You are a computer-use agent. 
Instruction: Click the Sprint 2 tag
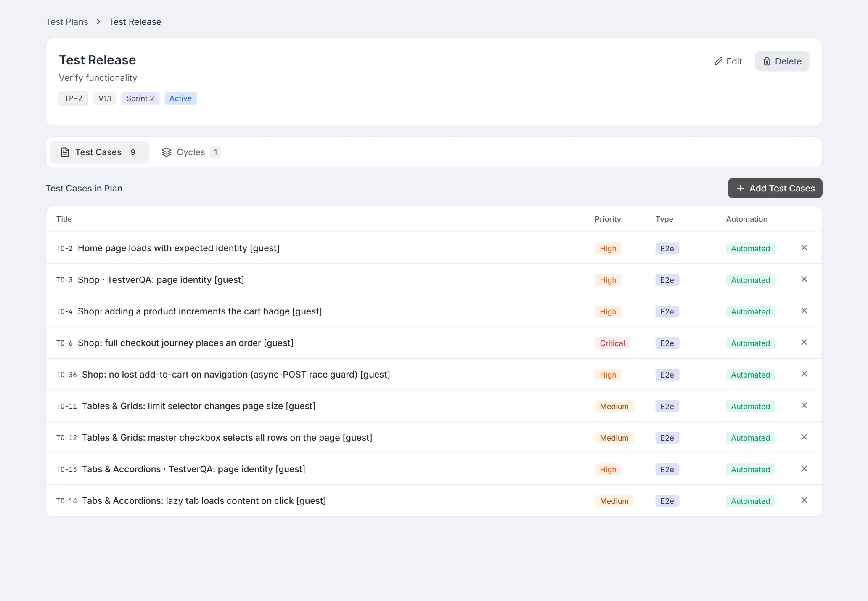tap(140, 98)
